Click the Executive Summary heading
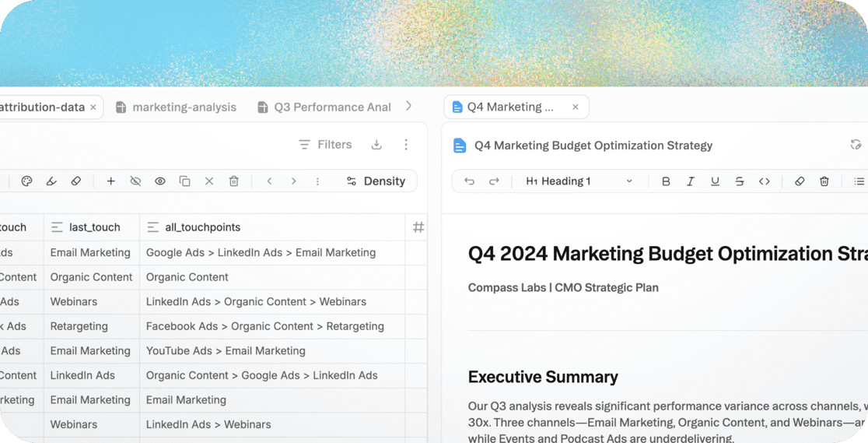Viewport: 868px width, 443px height. coord(543,377)
